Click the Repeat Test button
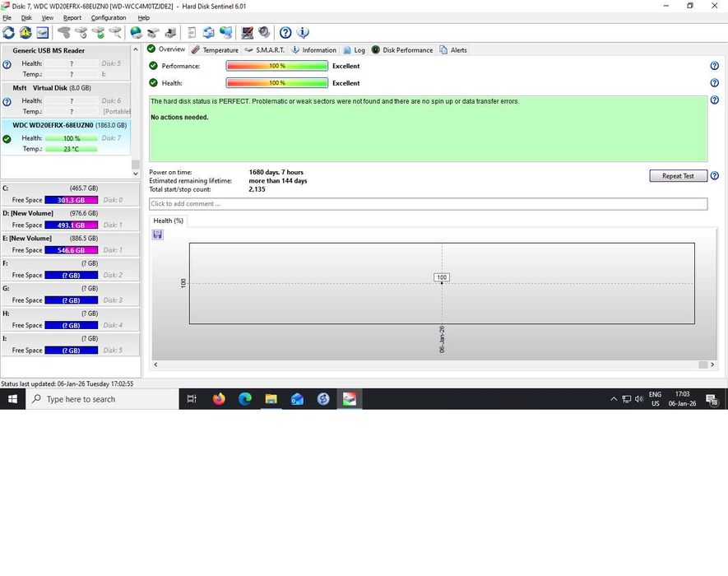This screenshot has width=728, height=576. pyautogui.click(x=678, y=175)
